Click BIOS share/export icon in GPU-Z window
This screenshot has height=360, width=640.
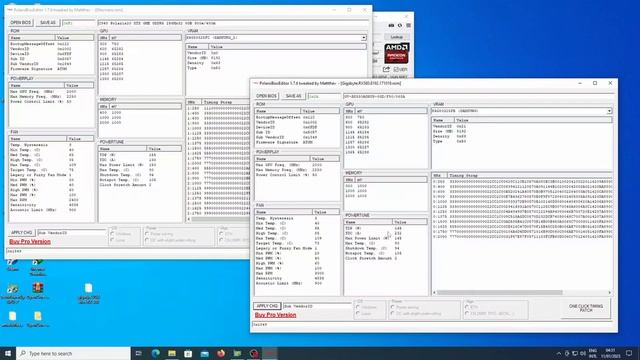click(x=386, y=69)
